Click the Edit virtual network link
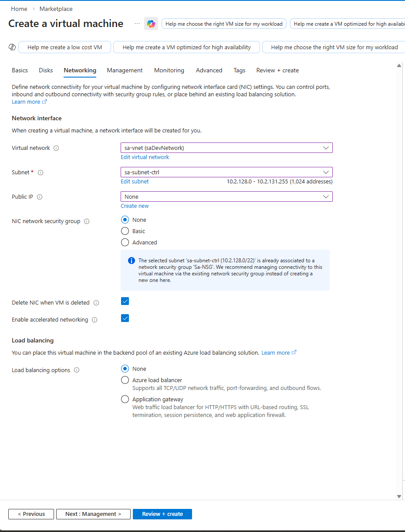 (x=145, y=157)
